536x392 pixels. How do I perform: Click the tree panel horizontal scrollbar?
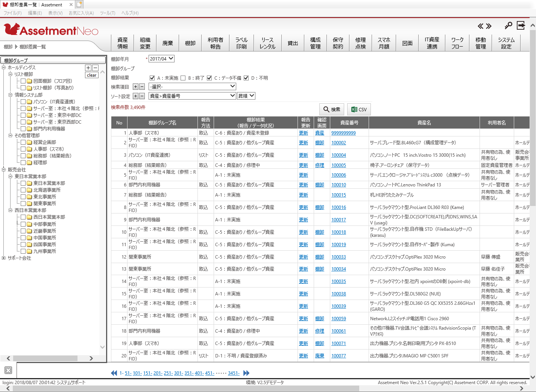(49, 358)
